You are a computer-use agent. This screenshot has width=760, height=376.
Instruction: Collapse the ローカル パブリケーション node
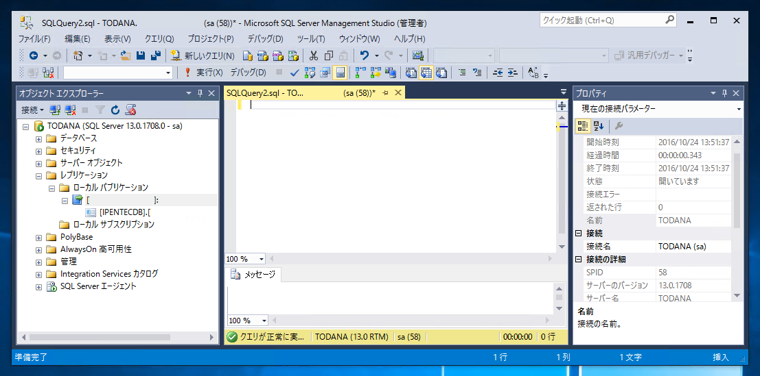click(x=51, y=188)
